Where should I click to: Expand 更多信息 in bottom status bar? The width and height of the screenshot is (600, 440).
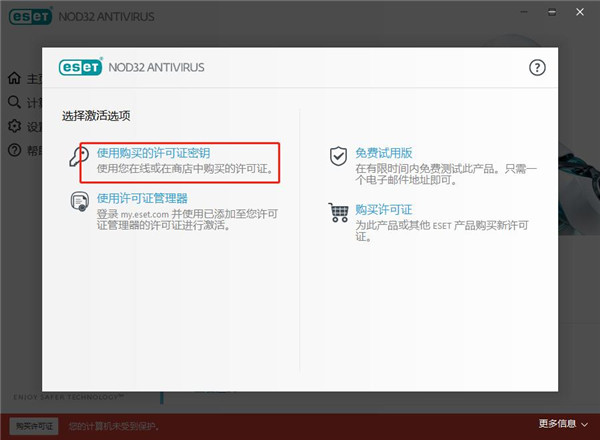click(x=563, y=424)
